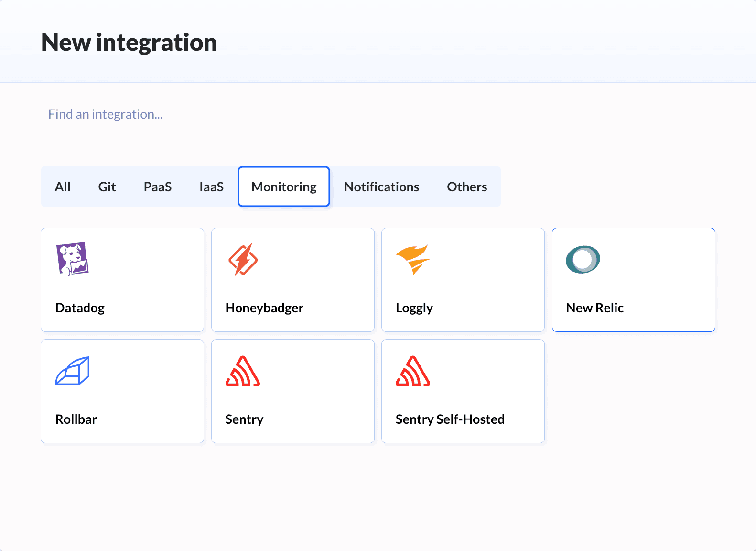
Task: Pick the New Relic card title
Action: point(594,308)
